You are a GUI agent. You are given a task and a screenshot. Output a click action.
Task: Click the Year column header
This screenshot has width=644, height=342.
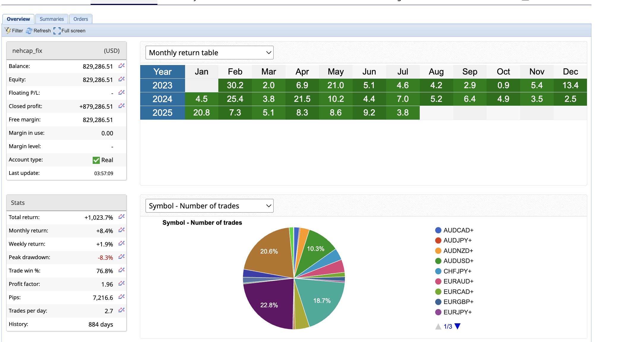tap(162, 72)
